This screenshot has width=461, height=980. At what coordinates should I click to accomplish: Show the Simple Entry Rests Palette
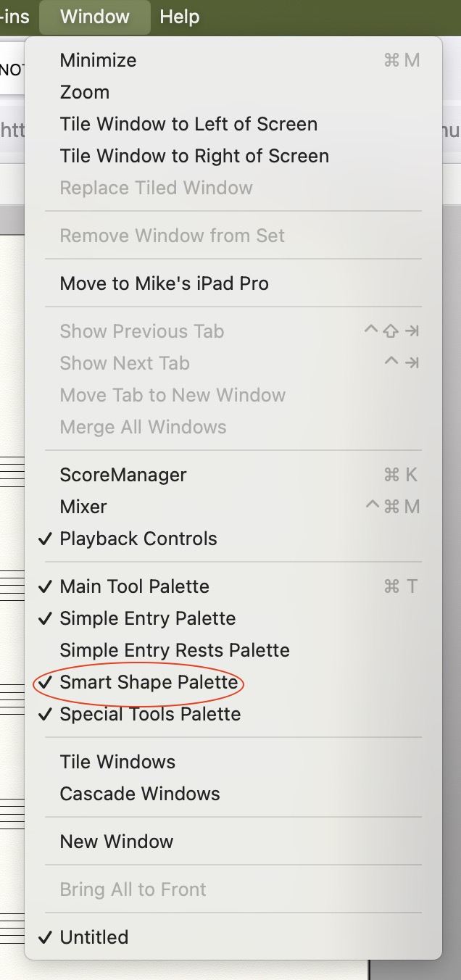[175, 650]
